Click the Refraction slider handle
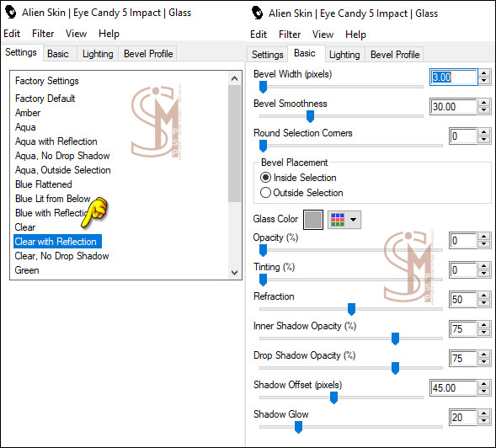The width and height of the screenshot is (496, 448). point(351,309)
